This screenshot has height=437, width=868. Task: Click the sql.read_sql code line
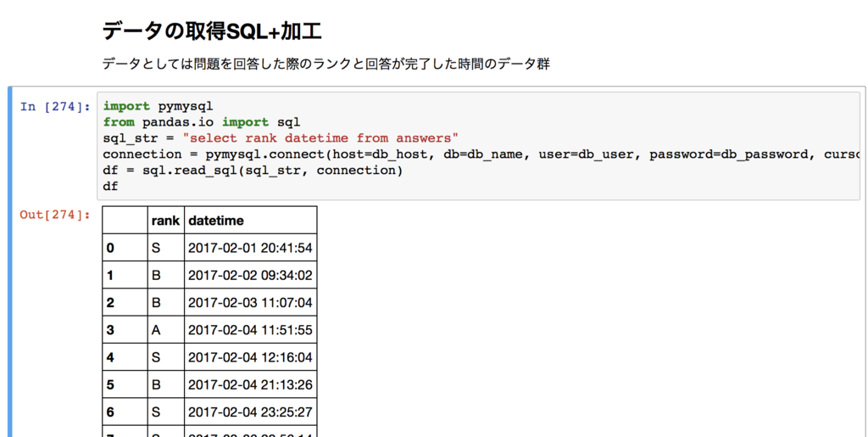point(253,170)
